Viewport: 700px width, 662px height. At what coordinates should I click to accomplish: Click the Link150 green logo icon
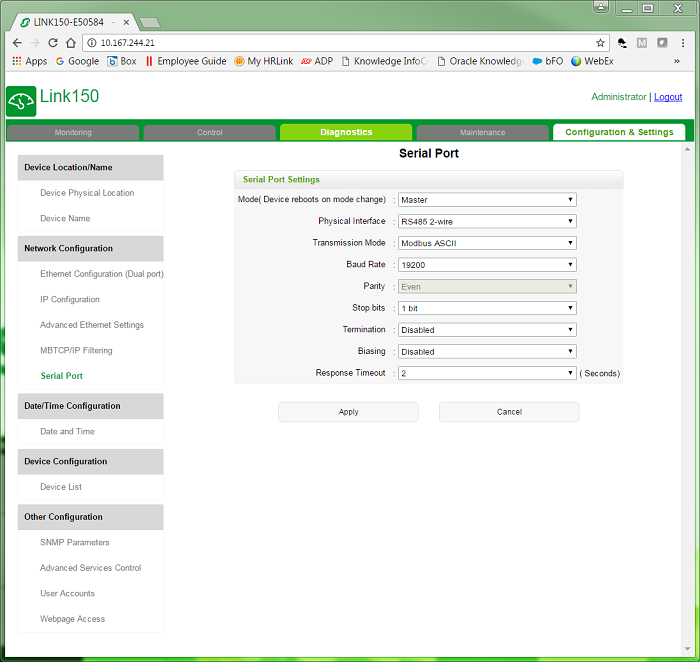point(21,101)
